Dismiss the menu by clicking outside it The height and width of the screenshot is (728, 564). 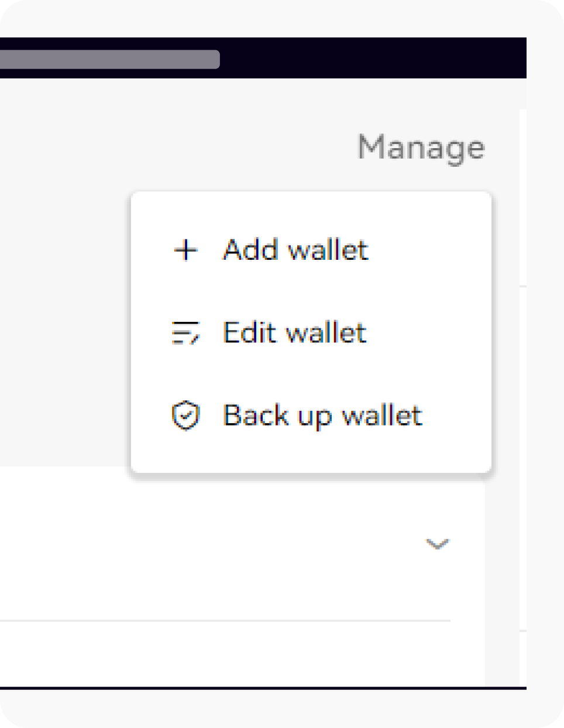click(x=64, y=351)
